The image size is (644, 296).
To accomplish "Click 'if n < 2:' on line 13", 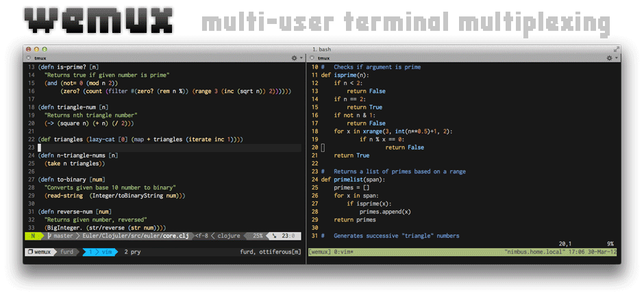I will pos(348,83).
